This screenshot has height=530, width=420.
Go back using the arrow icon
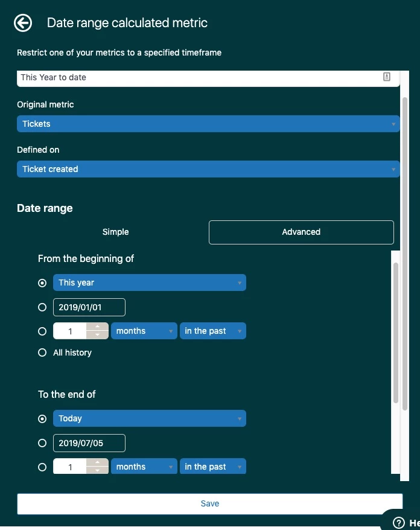pyautogui.click(x=23, y=23)
